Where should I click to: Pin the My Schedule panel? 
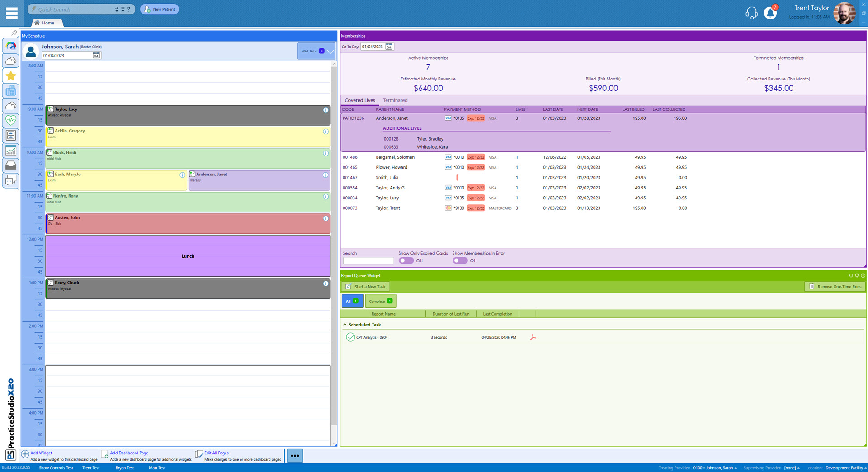14,33
